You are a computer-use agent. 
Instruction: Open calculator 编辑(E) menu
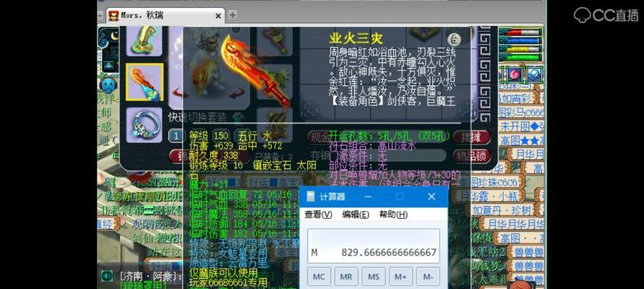coord(356,215)
